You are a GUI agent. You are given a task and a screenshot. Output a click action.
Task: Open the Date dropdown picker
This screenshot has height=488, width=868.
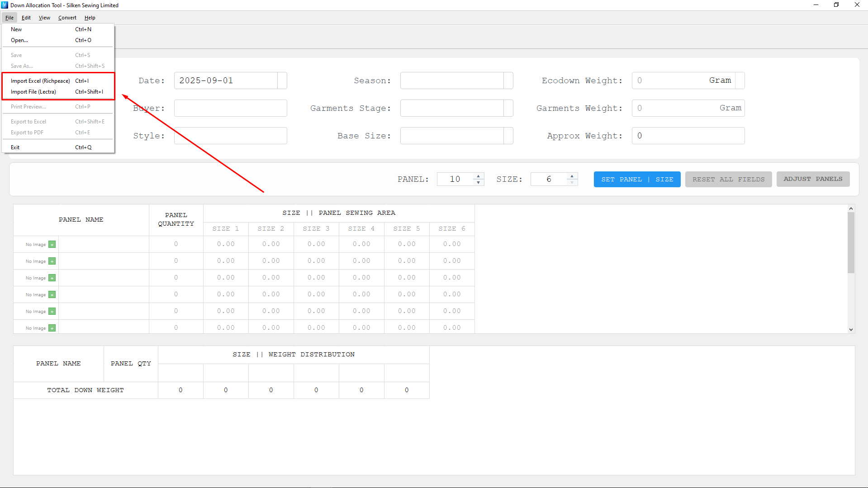pyautogui.click(x=282, y=81)
